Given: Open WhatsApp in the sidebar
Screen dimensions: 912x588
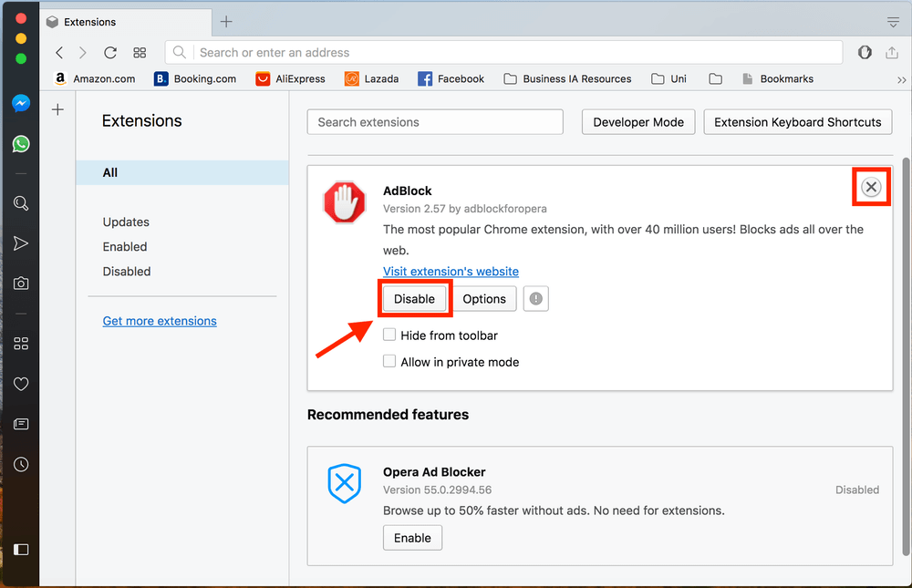Looking at the screenshot, I should pos(21,144).
